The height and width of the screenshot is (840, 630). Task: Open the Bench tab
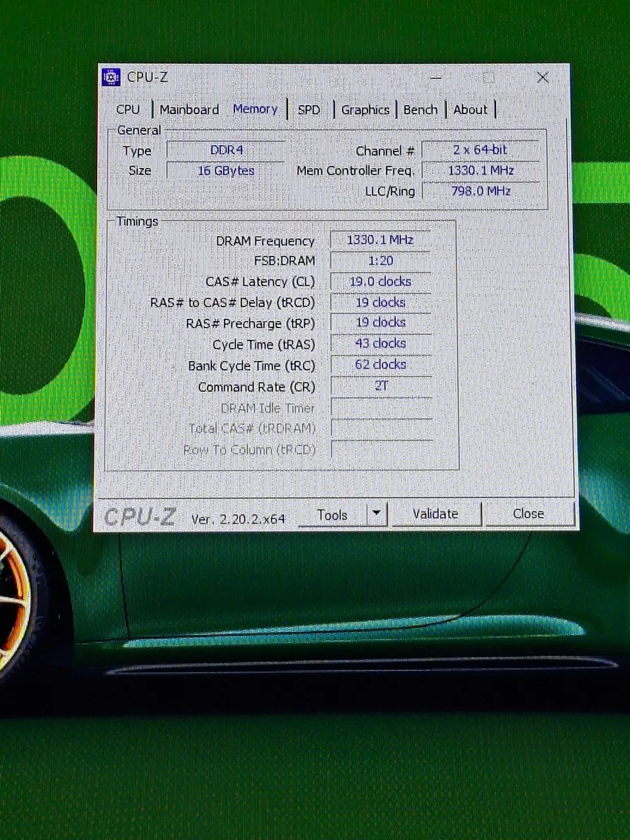(420, 110)
